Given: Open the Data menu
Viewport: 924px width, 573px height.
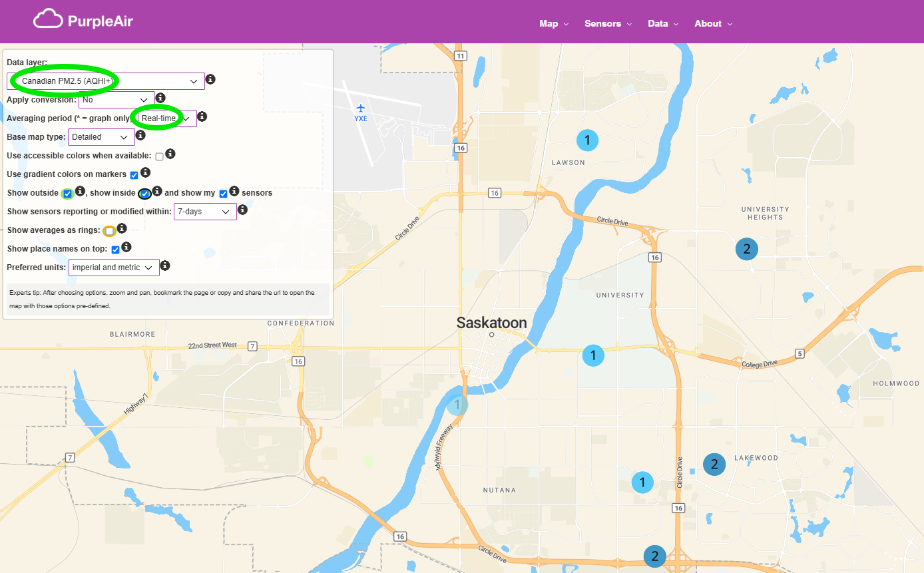Looking at the screenshot, I should (x=663, y=23).
